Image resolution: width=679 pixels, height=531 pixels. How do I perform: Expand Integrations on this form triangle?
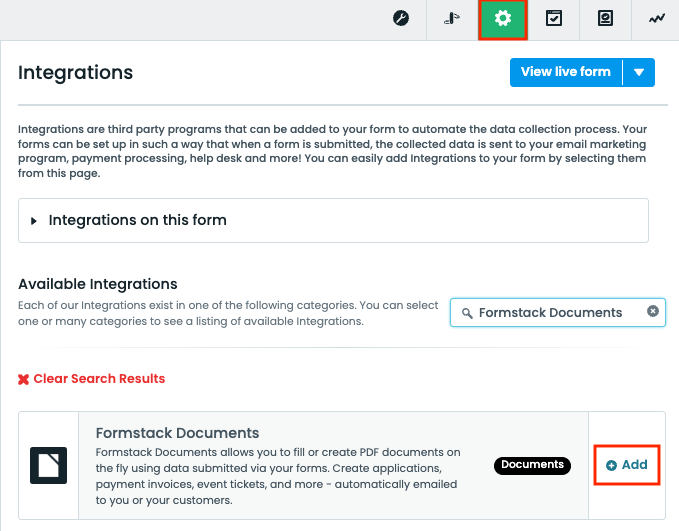pyautogui.click(x=34, y=221)
